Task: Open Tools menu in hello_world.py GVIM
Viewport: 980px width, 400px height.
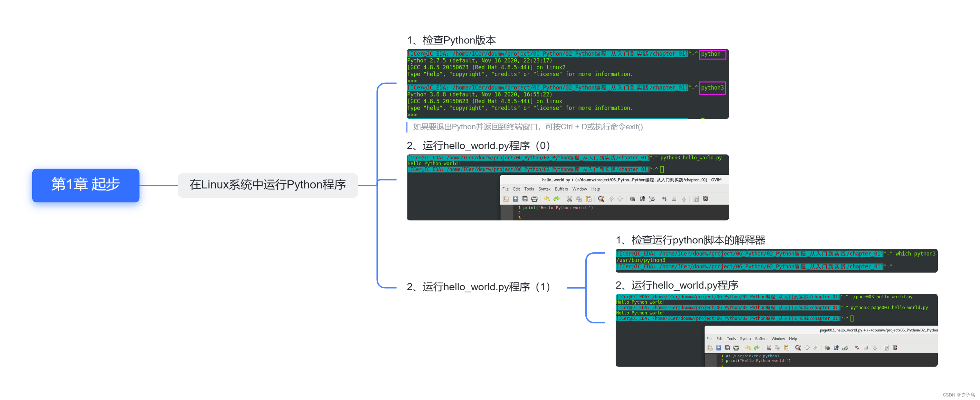Action: click(x=529, y=189)
